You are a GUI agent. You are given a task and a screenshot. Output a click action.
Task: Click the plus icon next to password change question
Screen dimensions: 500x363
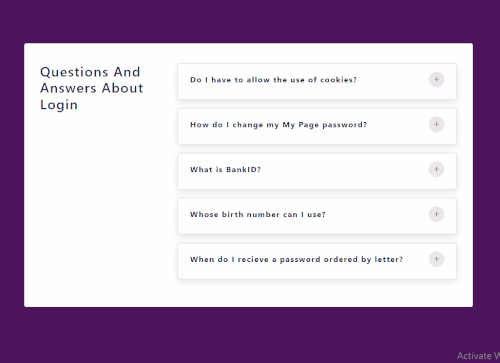436,125
